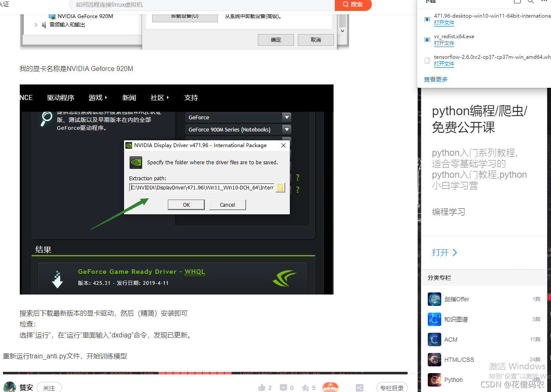
Task: Click 取消 in the device manager screenshot
Action: point(316,40)
